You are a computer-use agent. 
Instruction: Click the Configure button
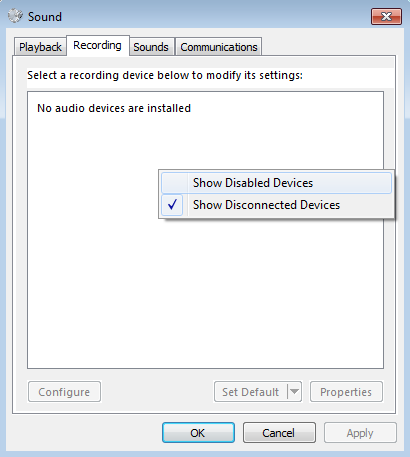click(x=64, y=392)
